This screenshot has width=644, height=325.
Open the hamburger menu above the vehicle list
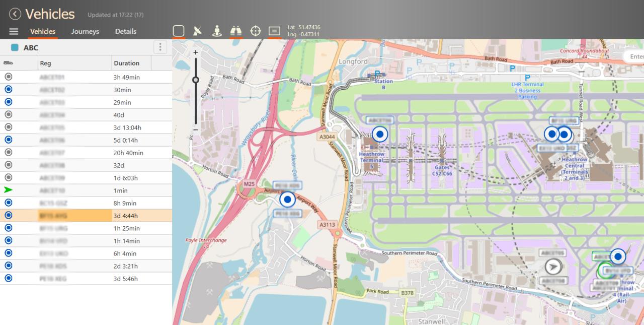click(13, 31)
